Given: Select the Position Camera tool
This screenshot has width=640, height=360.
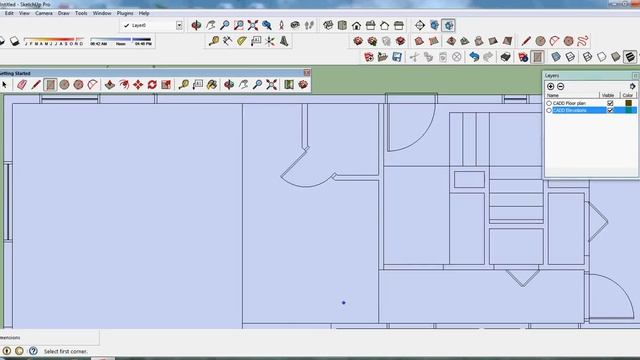Looking at the screenshot, I should coord(281,25).
